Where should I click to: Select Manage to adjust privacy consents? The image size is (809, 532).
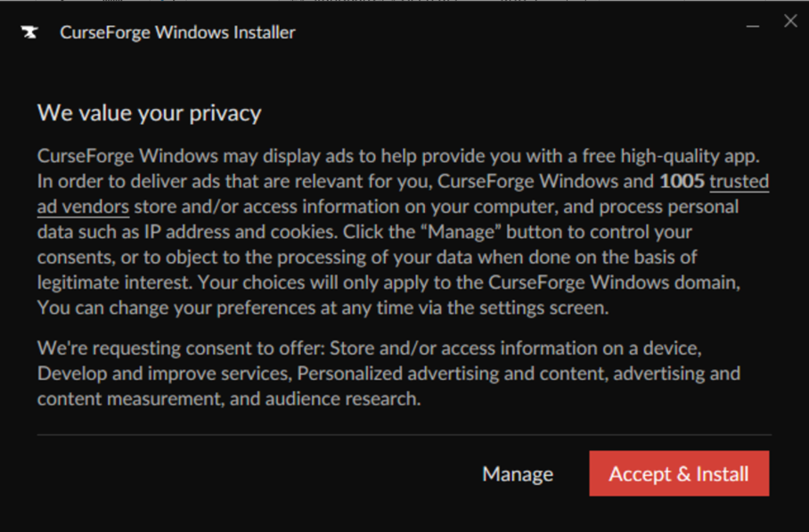click(517, 473)
